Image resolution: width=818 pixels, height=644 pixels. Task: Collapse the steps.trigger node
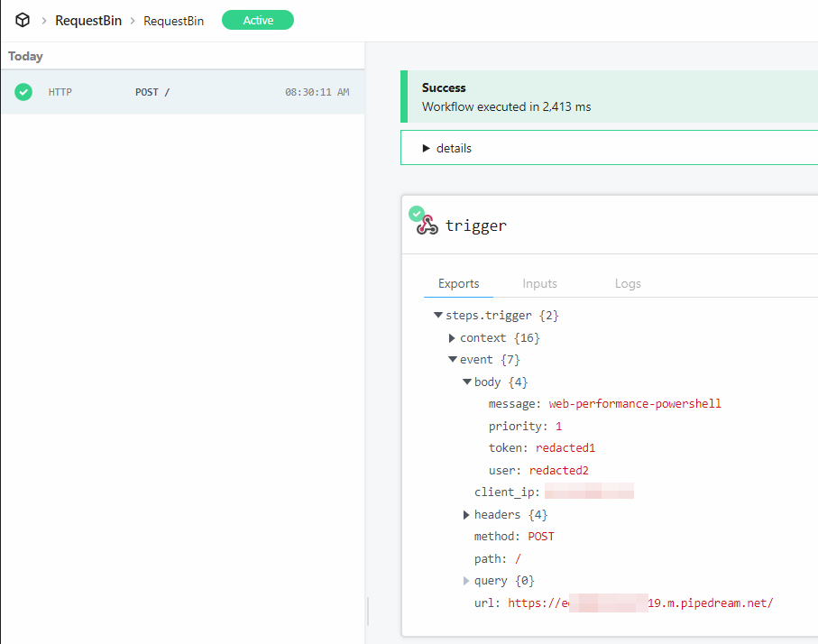(x=438, y=315)
